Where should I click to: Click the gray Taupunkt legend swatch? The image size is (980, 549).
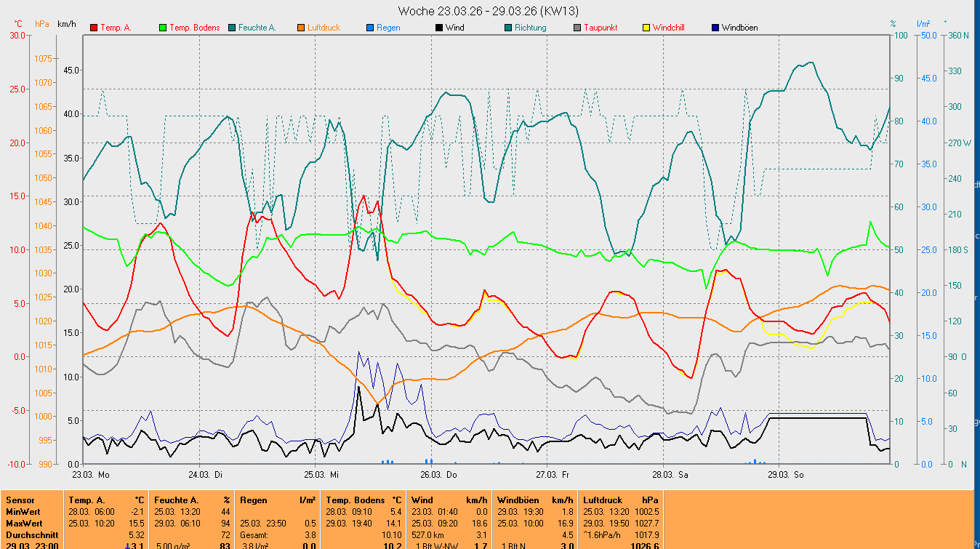pos(577,28)
